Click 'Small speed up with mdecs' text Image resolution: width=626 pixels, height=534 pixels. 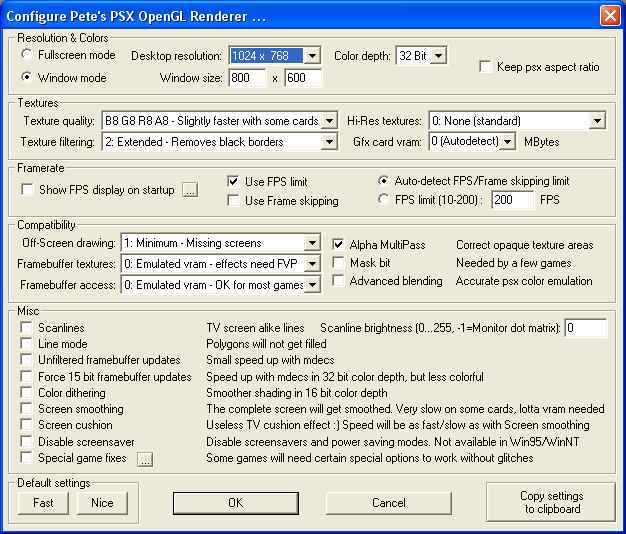click(270, 360)
